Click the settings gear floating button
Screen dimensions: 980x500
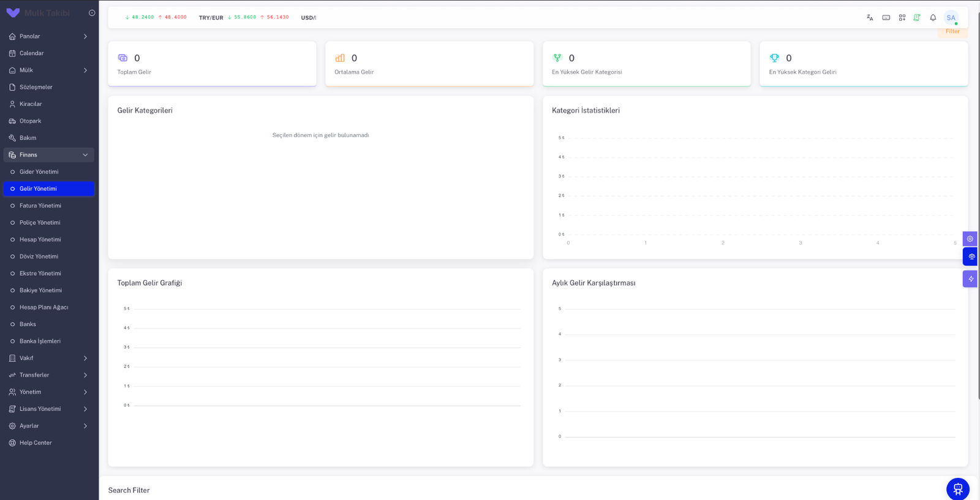pos(970,239)
